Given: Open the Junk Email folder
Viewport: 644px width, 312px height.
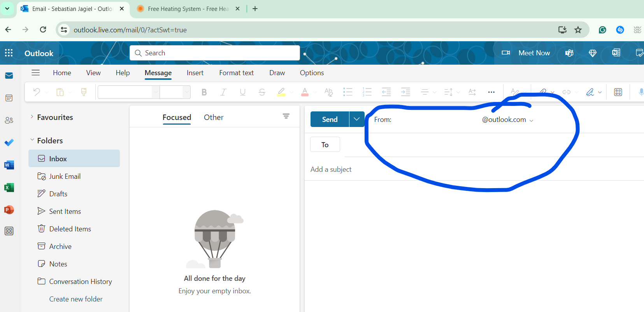Looking at the screenshot, I should pyautogui.click(x=74, y=176).
